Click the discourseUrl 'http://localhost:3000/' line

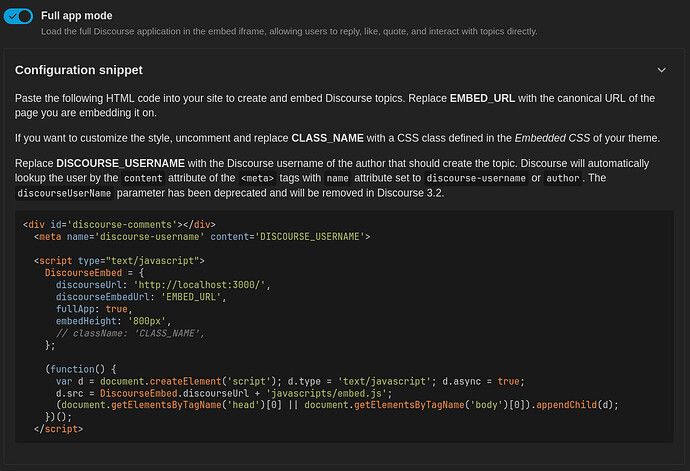point(163,285)
